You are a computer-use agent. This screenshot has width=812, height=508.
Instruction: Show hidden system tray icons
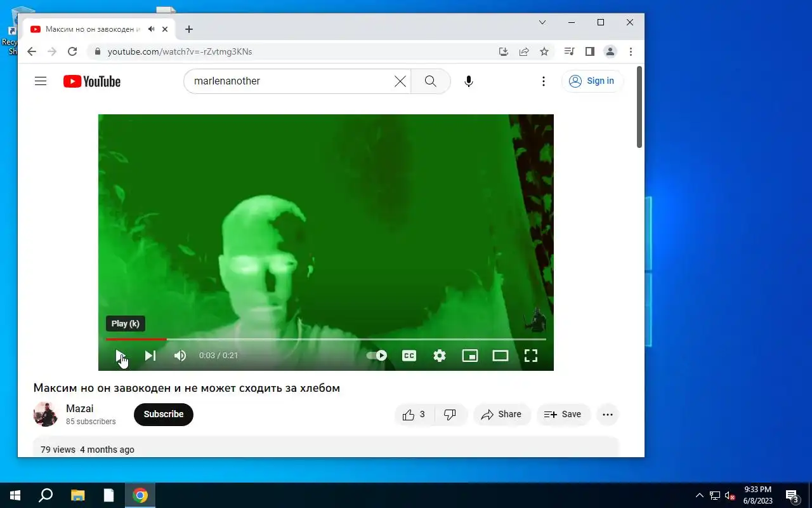(700, 495)
